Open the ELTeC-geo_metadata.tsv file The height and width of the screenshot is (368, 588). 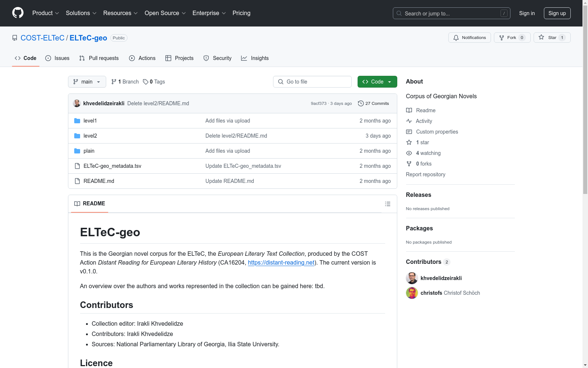point(112,166)
